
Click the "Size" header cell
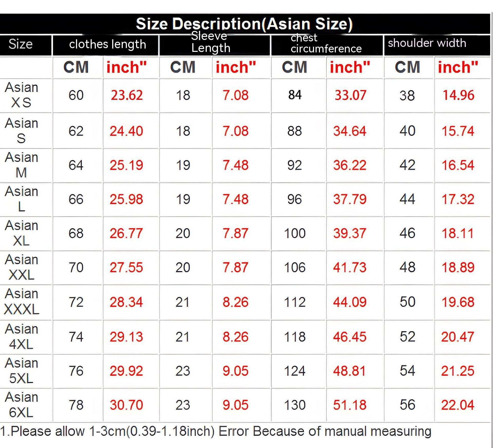21,44
